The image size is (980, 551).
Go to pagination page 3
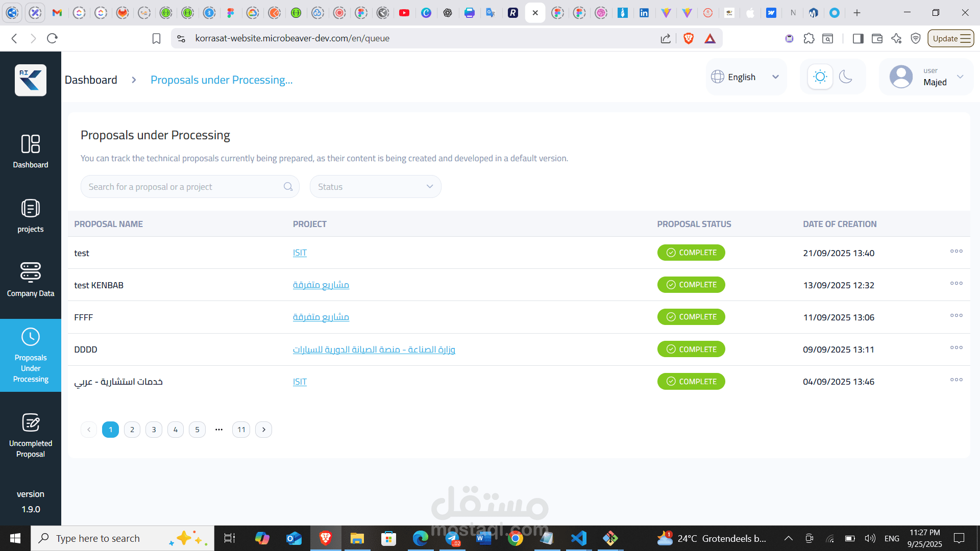click(154, 430)
